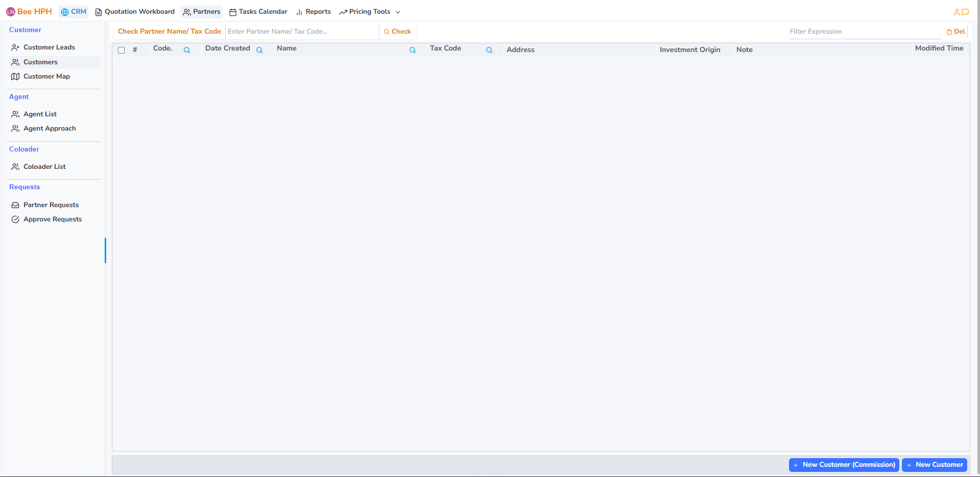This screenshot has width=980, height=477.
Task: Open the chat message icon at top right
Action: (965, 12)
